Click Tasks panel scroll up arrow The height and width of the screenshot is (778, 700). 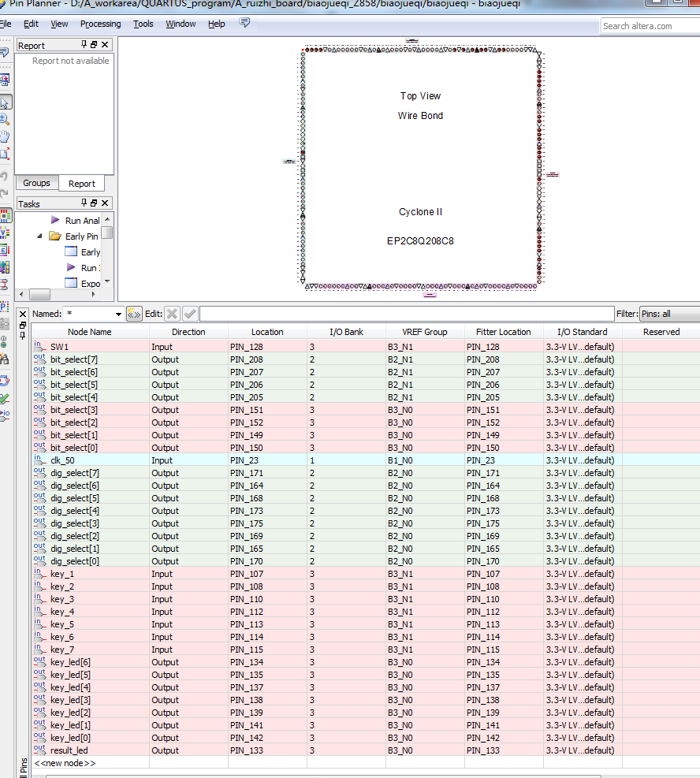[x=107, y=219]
